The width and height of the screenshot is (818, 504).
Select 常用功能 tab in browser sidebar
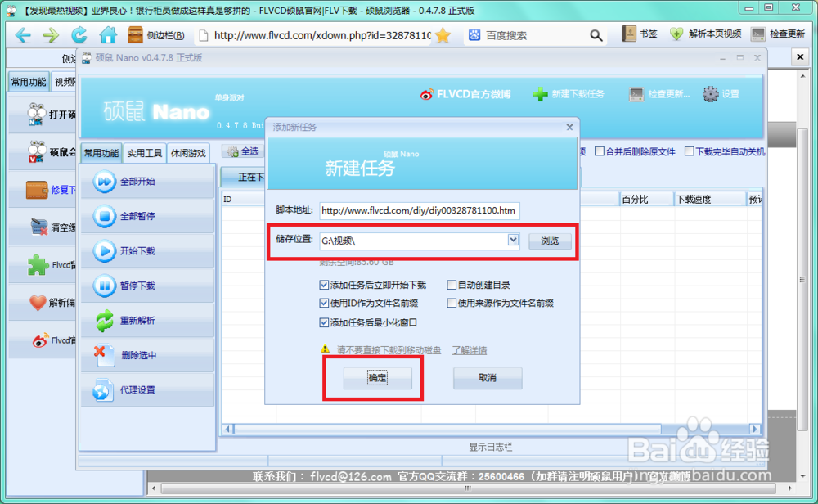pyautogui.click(x=29, y=82)
